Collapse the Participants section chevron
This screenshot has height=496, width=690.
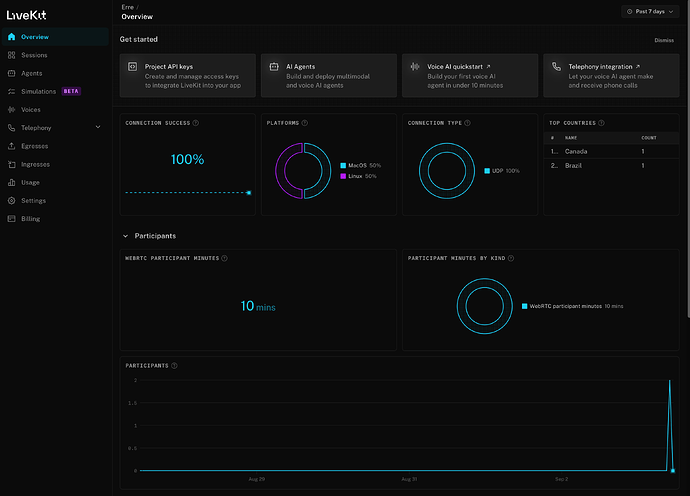125,236
